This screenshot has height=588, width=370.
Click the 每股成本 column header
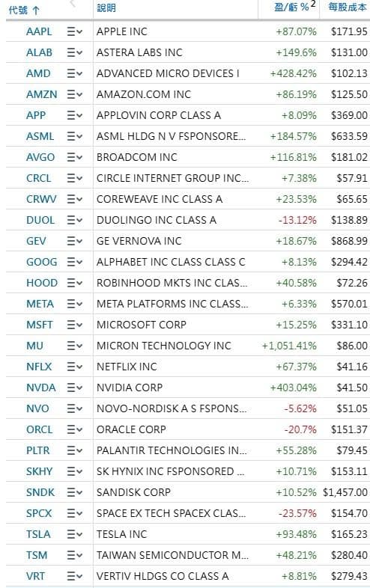[x=347, y=7]
